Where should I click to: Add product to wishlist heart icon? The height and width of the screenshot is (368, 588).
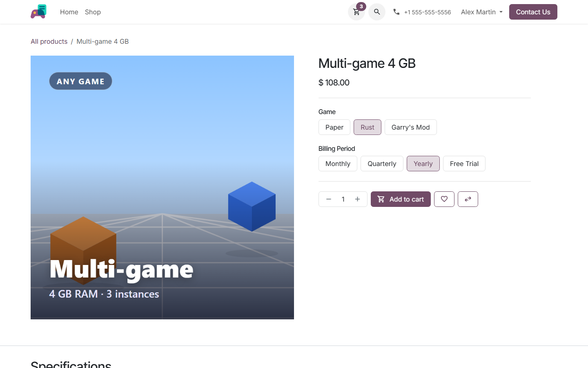(444, 199)
